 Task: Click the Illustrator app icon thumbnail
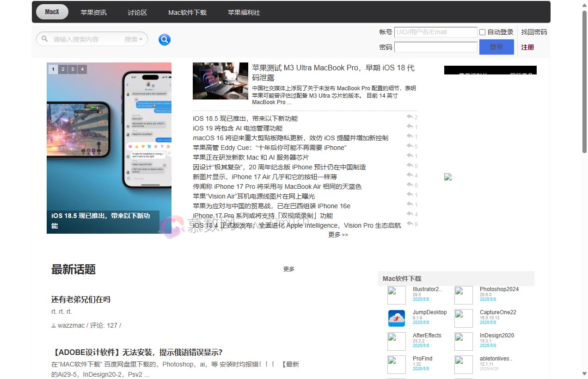coord(397,295)
